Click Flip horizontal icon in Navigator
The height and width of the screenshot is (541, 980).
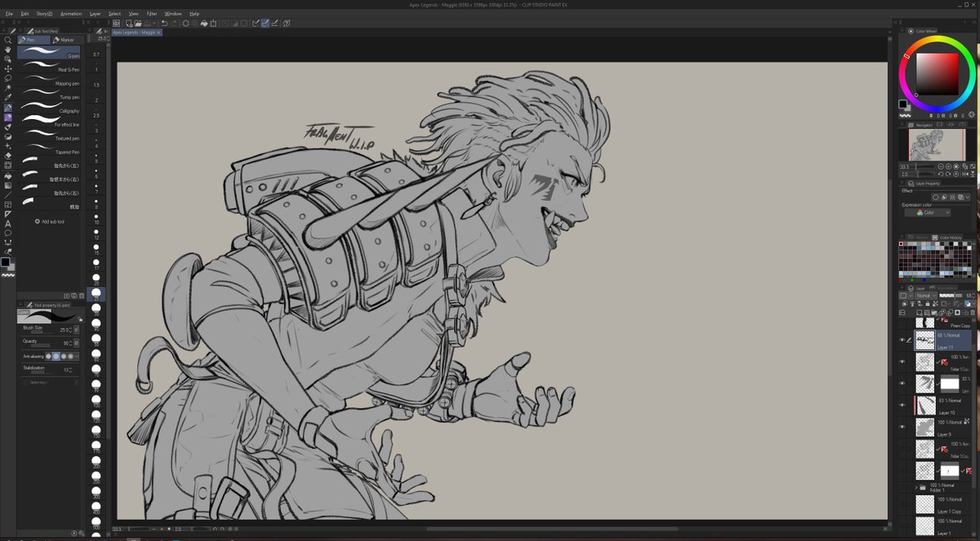pyautogui.click(x=965, y=174)
